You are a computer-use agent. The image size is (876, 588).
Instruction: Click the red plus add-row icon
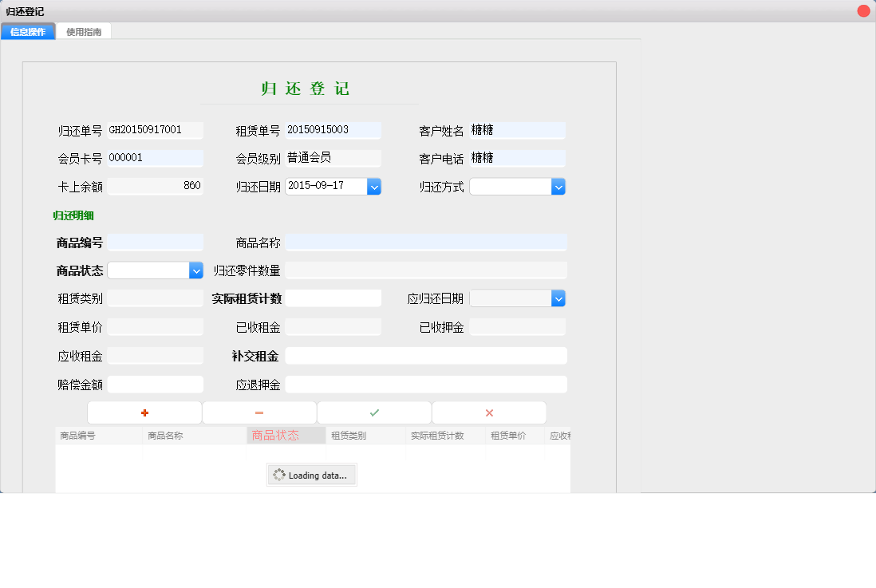point(144,412)
